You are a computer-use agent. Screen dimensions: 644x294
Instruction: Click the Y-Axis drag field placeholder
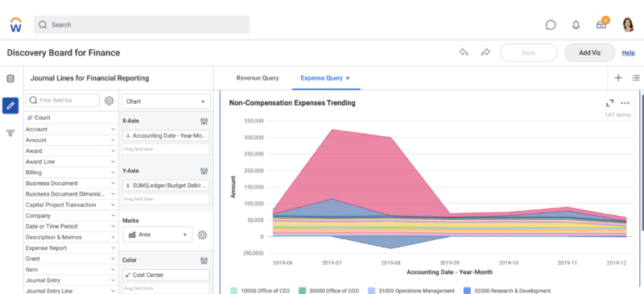click(x=166, y=199)
